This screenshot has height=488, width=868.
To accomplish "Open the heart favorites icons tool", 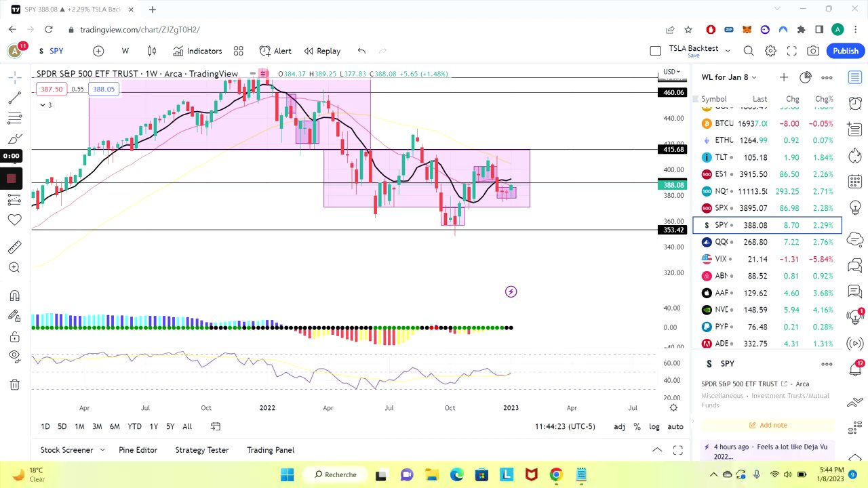I will click(x=14, y=220).
